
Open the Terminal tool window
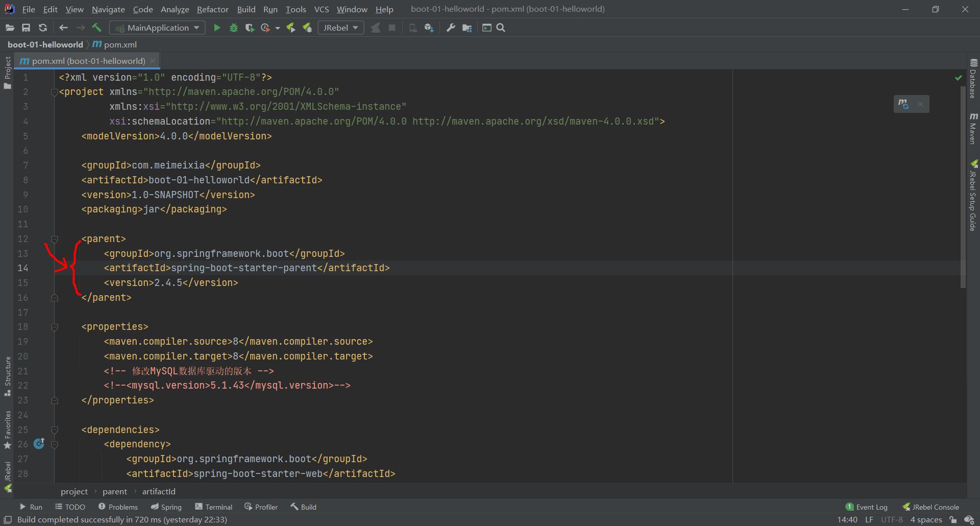click(x=213, y=507)
